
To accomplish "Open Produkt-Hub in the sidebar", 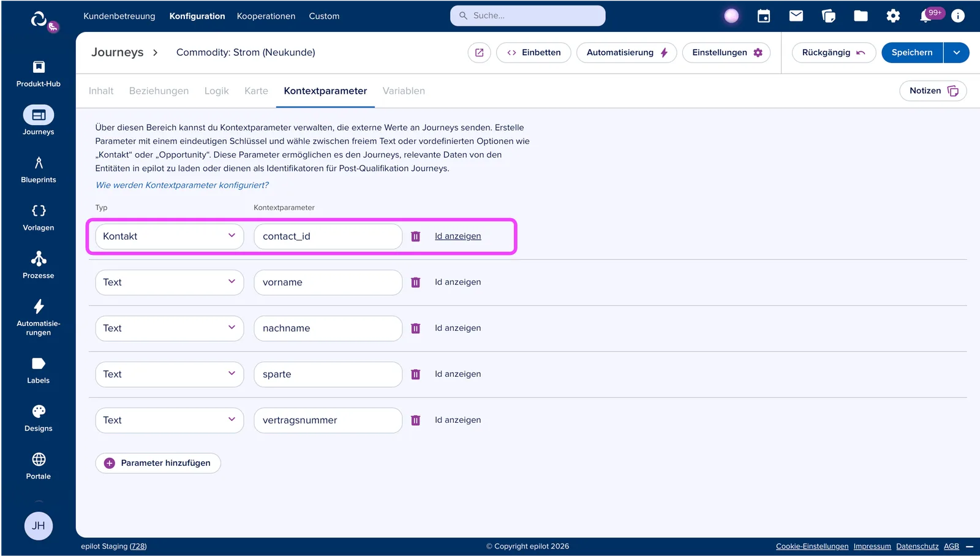I will [38, 74].
